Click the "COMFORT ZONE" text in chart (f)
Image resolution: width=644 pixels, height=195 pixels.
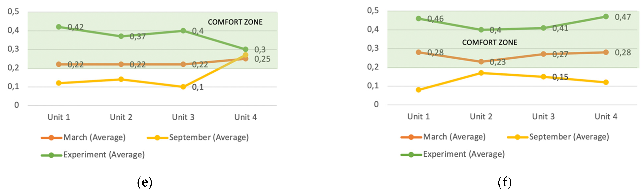point(489,42)
